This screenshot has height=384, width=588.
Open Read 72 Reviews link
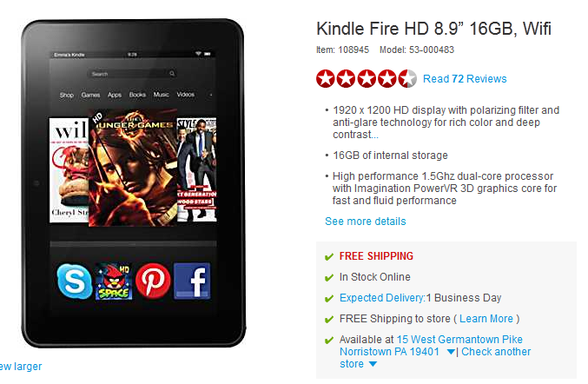(x=465, y=79)
